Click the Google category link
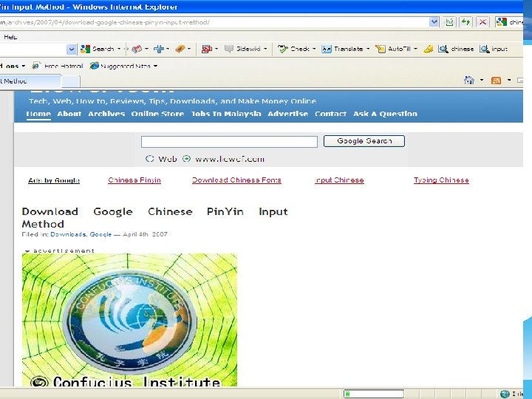This screenshot has height=399, width=532. tap(100, 234)
